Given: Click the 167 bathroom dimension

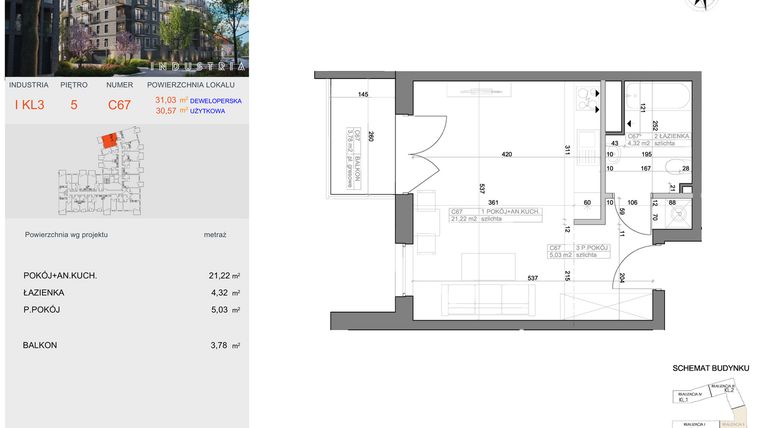Looking at the screenshot, I should (x=646, y=169).
